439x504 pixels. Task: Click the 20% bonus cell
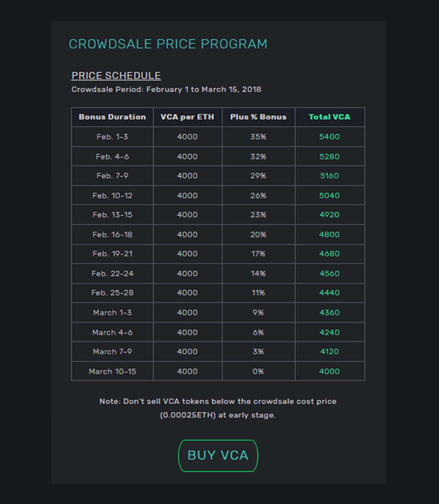tap(258, 234)
